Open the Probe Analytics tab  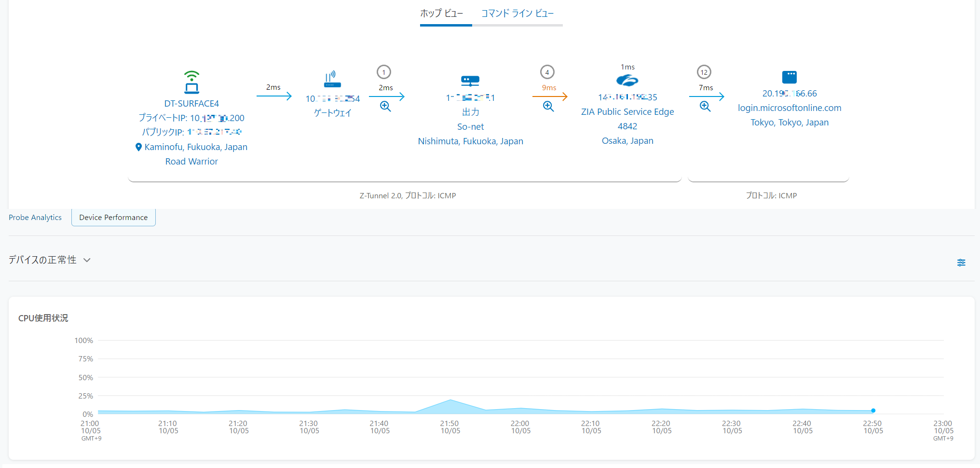tap(35, 218)
